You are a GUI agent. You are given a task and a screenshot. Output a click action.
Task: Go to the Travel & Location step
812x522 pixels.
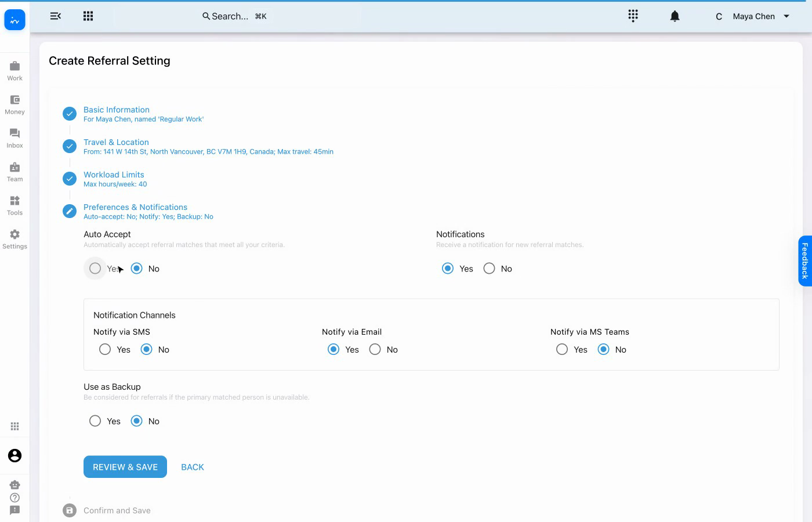[116, 142]
